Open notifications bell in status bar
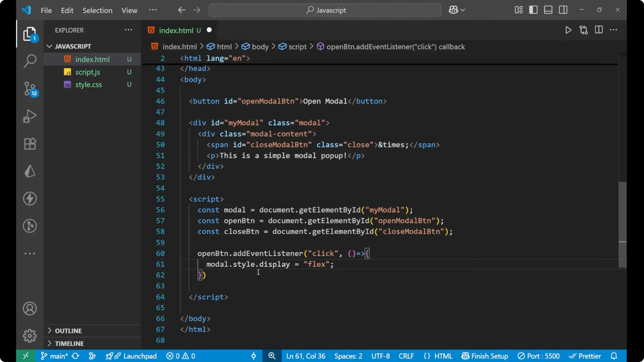 tap(614, 356)
